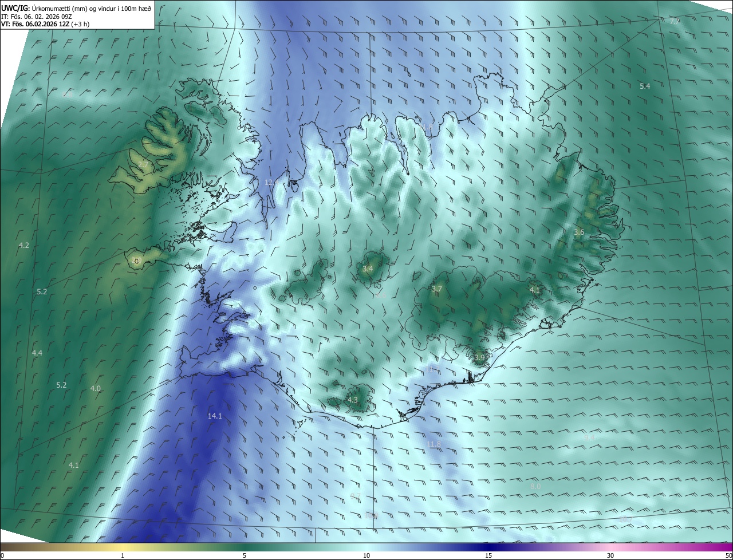
Task: Select the 9.4 value label
Action: 589,437
